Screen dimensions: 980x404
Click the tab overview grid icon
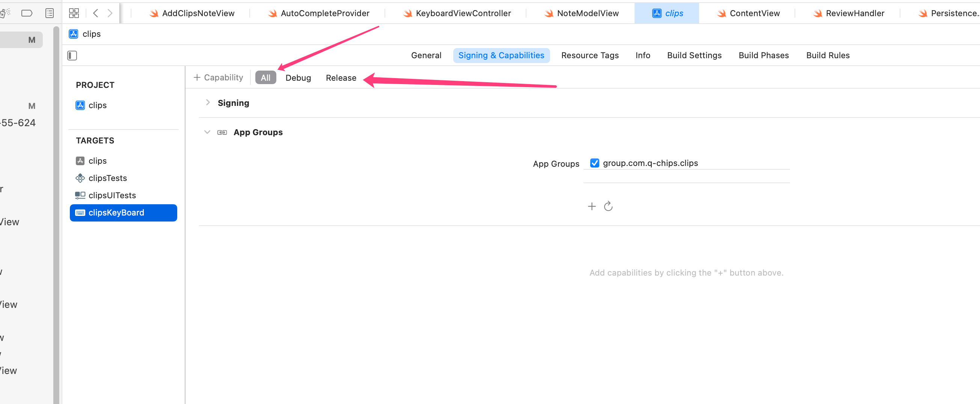[x=74, y=12]
